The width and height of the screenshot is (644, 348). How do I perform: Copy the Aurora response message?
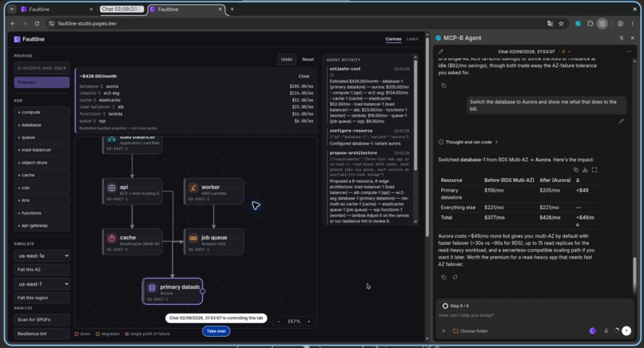click(443, 277)
